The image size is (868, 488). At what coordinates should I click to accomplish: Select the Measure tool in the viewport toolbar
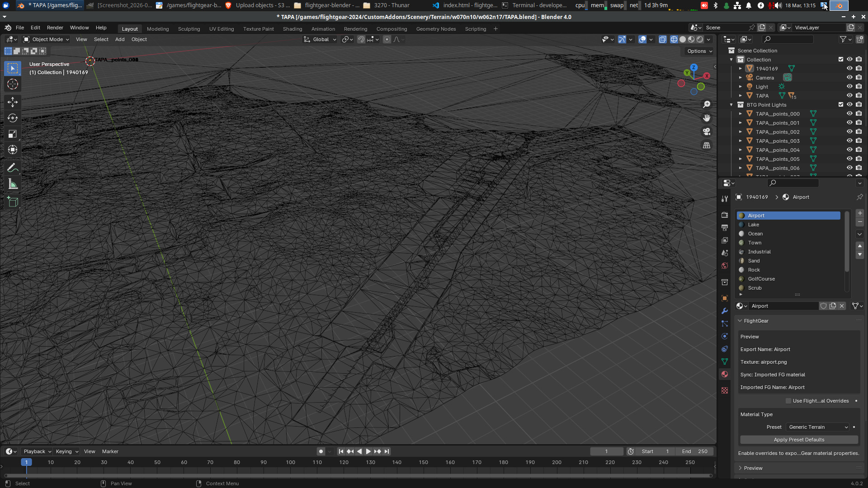[12, 183]
